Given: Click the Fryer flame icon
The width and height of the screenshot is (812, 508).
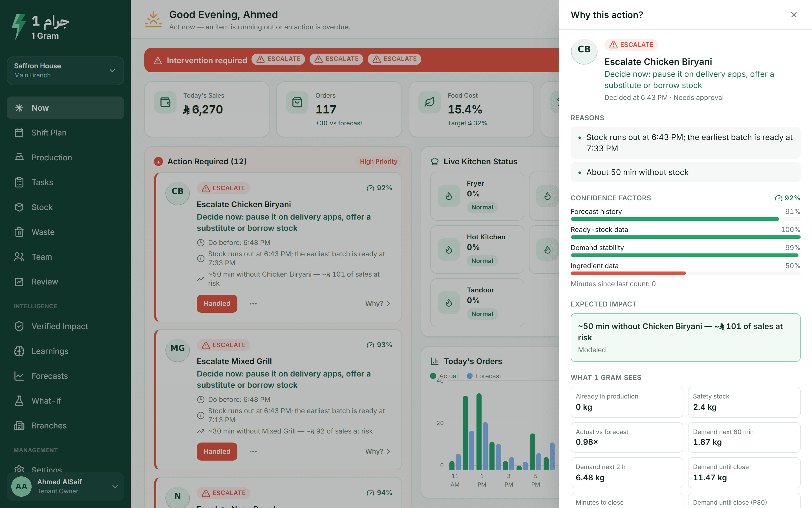Looking at the screenshot, I should click(x=449, y=196).
